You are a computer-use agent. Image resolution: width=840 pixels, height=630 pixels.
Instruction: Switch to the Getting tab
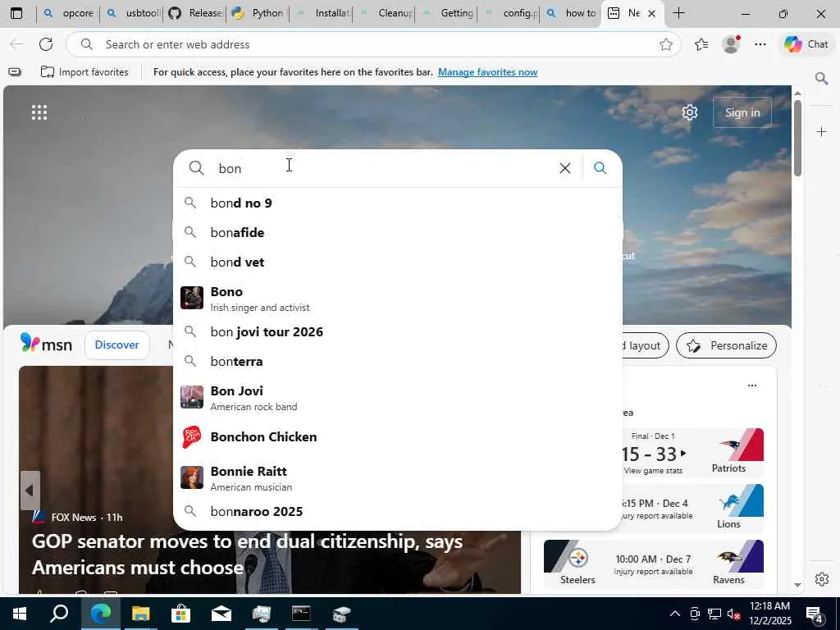pos(447,13)
